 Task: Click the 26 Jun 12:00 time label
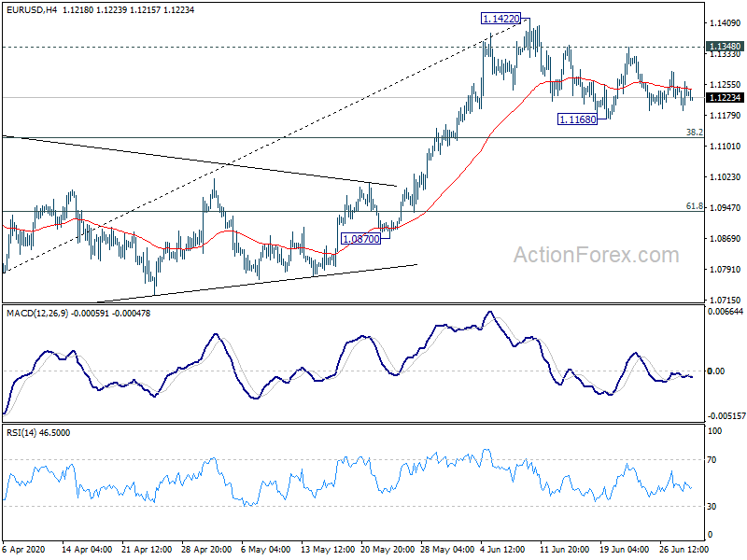(684, 549)
